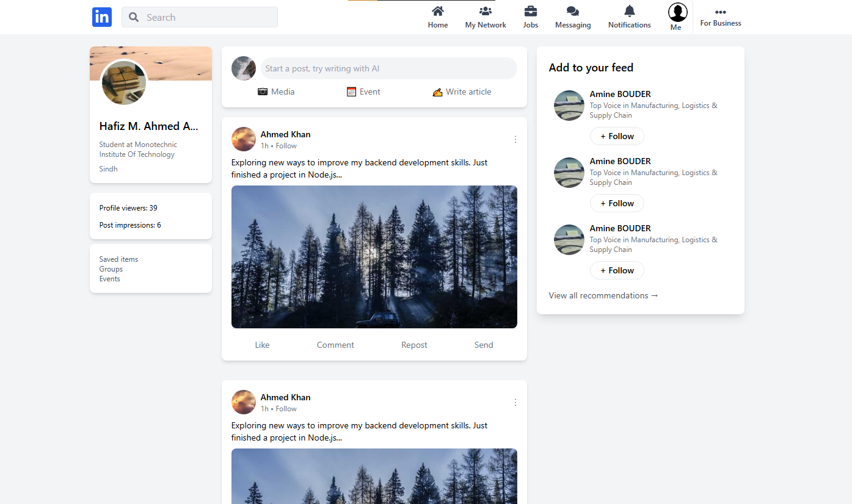Select My Network nav label
The height and width of the screenshot is (504, 852).
tap(486, 25)
